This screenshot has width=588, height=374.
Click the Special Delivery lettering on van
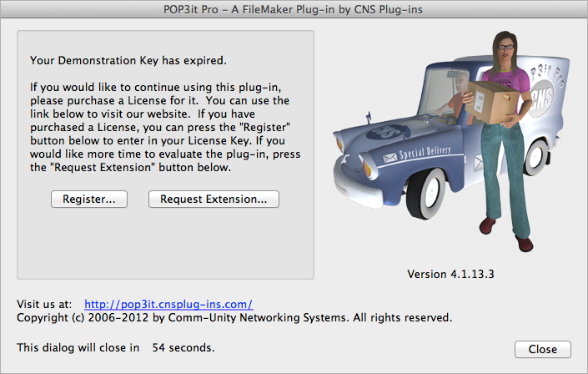(x=425, y=153)
